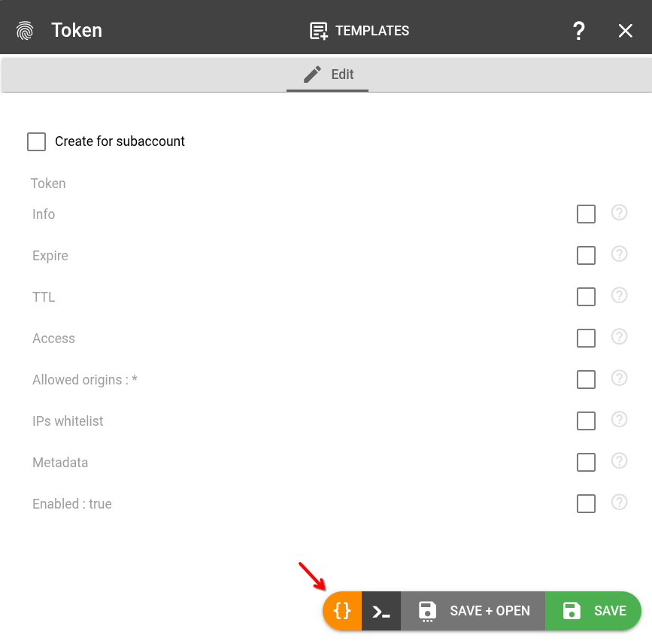Enable the Create for subaccount checkbox
This screenshot has height=644, width=652.
37,141
